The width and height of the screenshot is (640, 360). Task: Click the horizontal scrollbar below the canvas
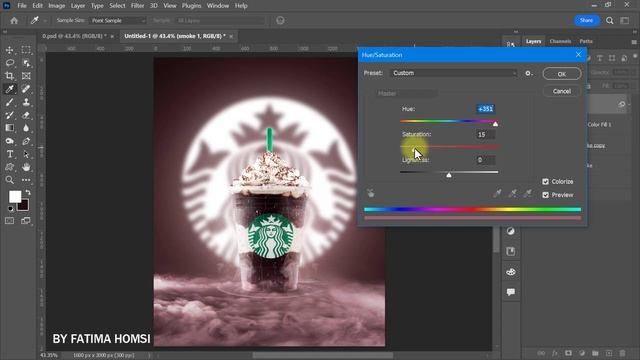pyautogui.click(x=322, y=356)
